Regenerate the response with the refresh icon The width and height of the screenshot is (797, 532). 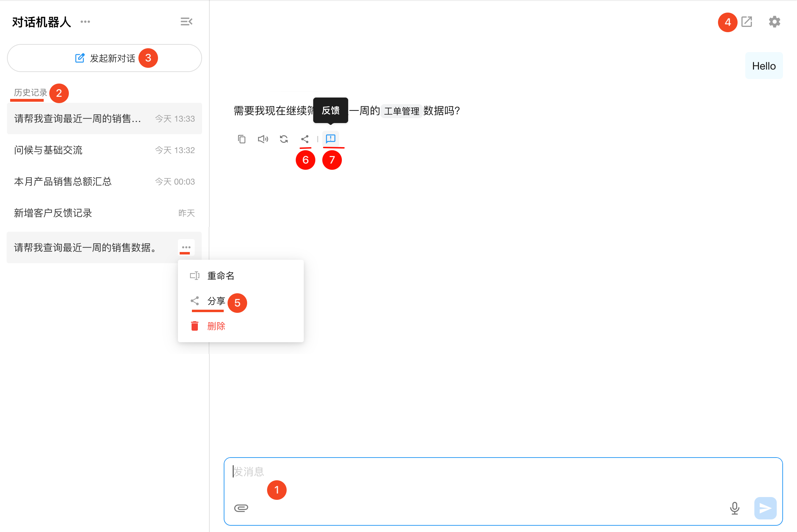[x=284, y=139]
